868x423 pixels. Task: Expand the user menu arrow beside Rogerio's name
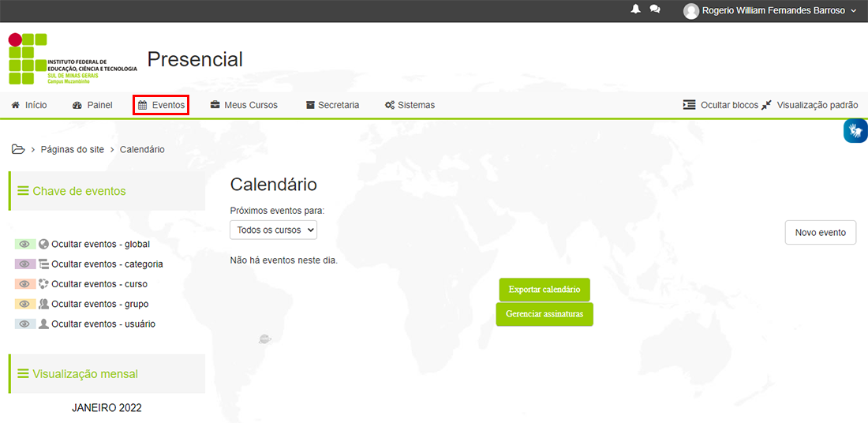[x=853, y=11]
